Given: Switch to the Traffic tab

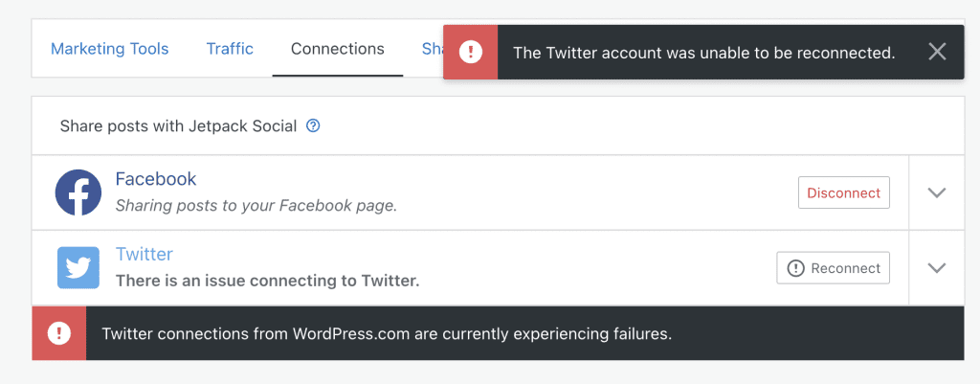Looking at the screenshot, I should tap(230, 49).
